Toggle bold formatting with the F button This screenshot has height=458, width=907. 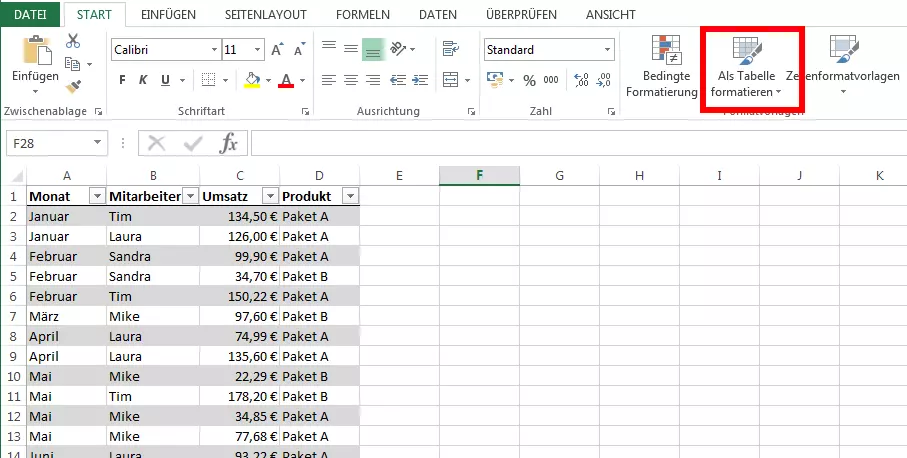coord(122,80)
